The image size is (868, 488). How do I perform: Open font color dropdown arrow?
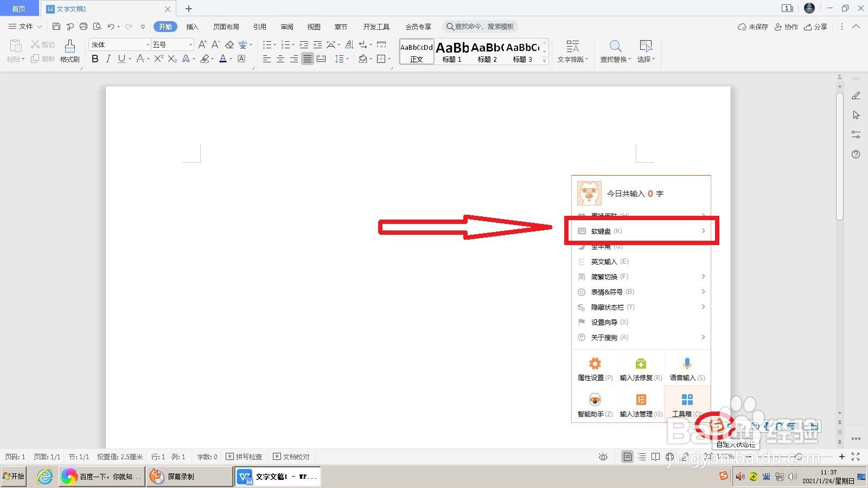(231, 59)
